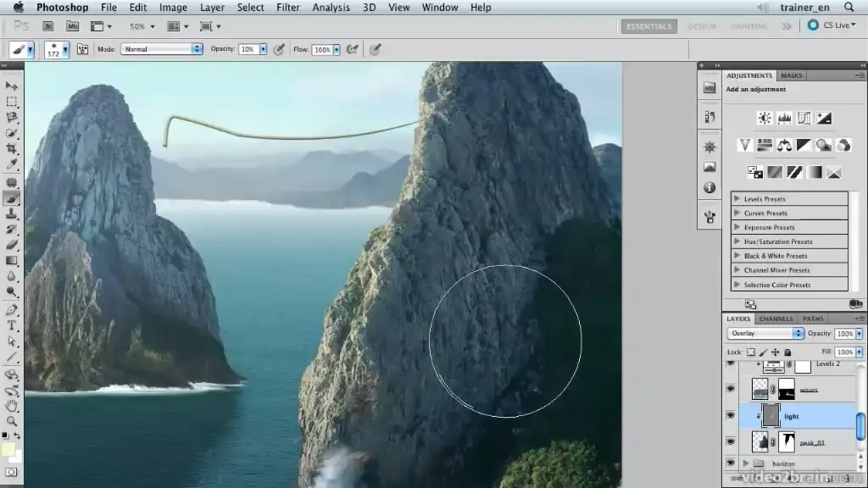The image size is (868, 488).
Task: Open the layer Opacity slider dropdown
Action: pyautogui.click(x=860, y=333)
